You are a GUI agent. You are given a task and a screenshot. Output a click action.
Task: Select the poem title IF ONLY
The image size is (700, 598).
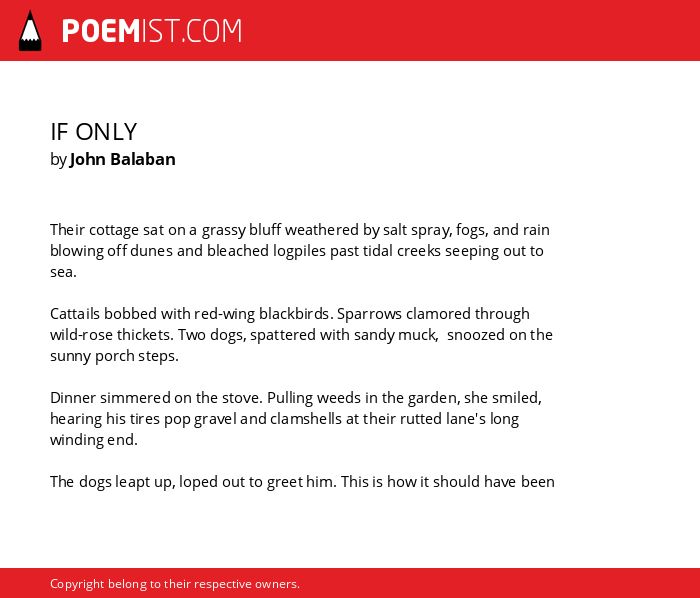pyautogui.click(x=93, y=132)
